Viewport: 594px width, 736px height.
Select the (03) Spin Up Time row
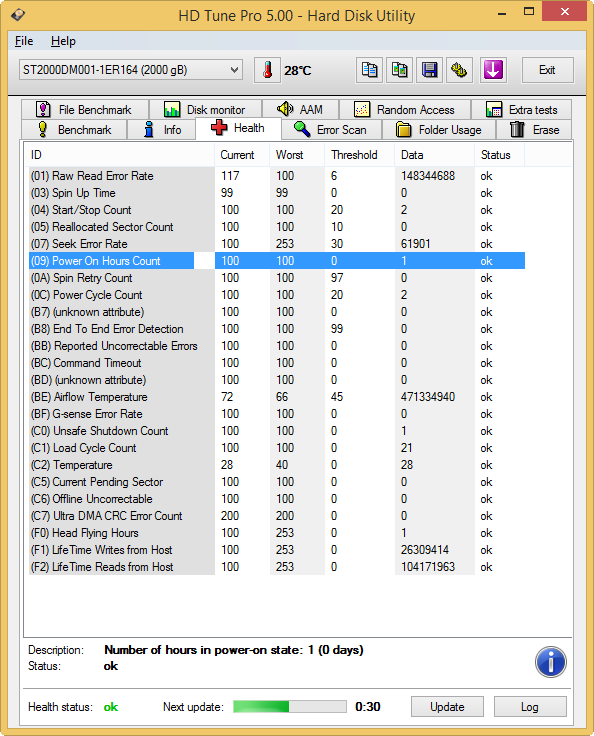coord(277,193)
